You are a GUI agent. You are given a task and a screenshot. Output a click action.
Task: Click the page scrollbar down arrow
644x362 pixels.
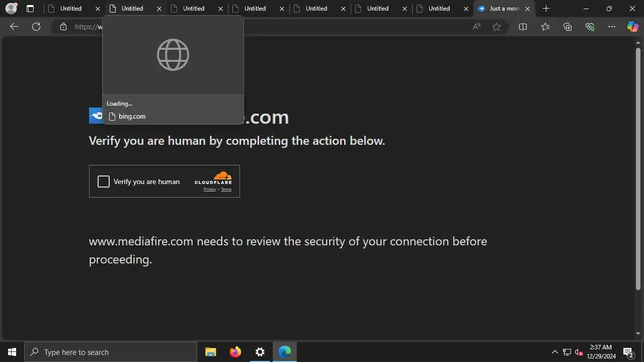pyautogui.click(x=638, y=333)
